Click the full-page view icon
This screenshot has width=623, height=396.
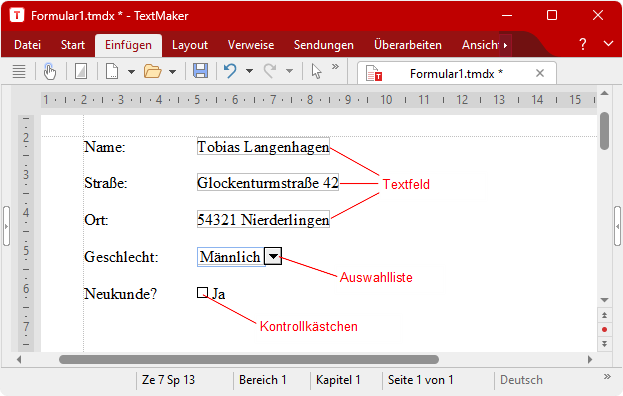click(81, 71)
